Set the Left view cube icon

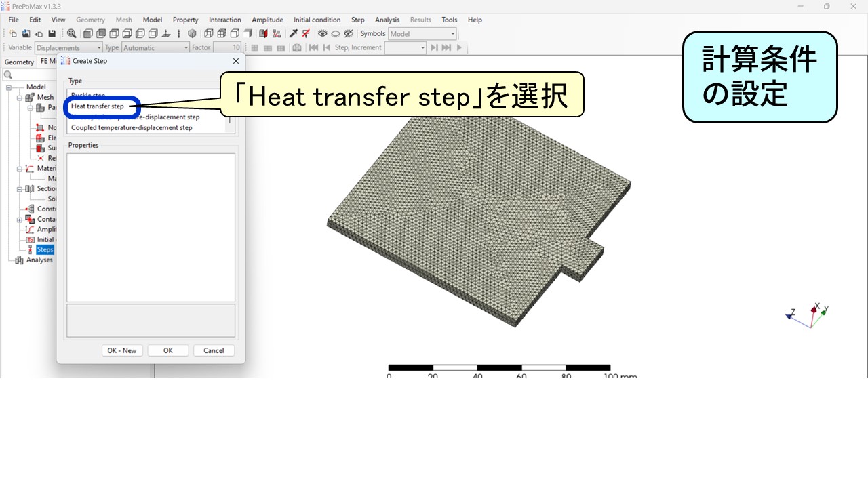pyautogui.click(x=140, y=33)
